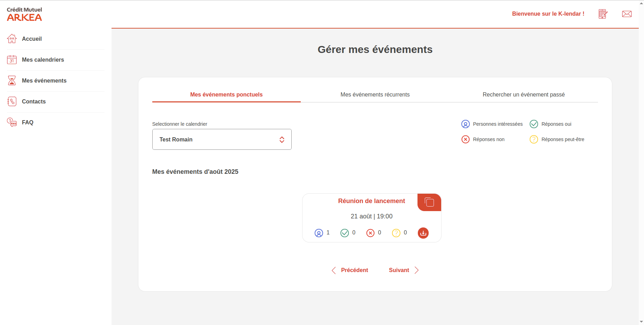Download the Réunion de lancement event
This screenshot has height=325, width=644.
pos(423,233)
